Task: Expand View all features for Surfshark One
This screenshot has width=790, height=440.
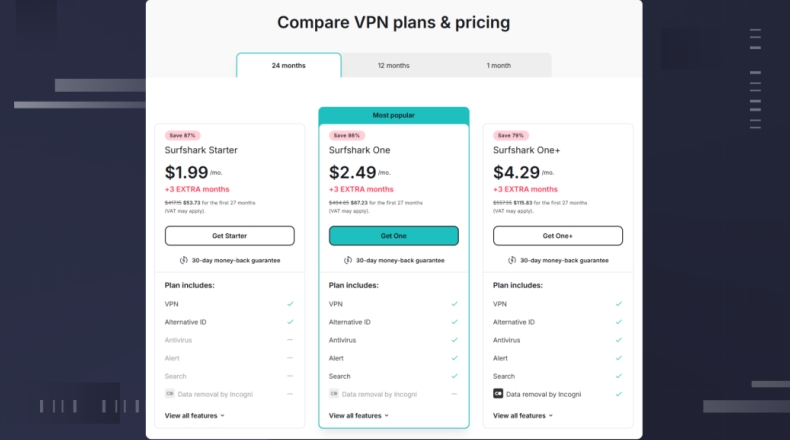Action: pos(358,415)
